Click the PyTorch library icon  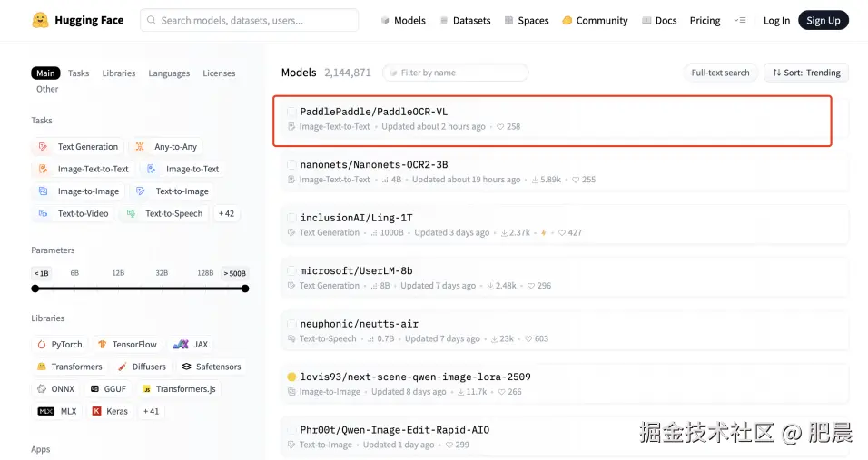click(42, 345)
